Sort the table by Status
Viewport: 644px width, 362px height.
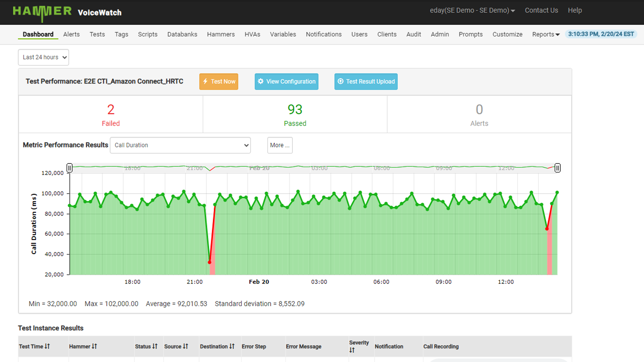(x=154, y=347)
